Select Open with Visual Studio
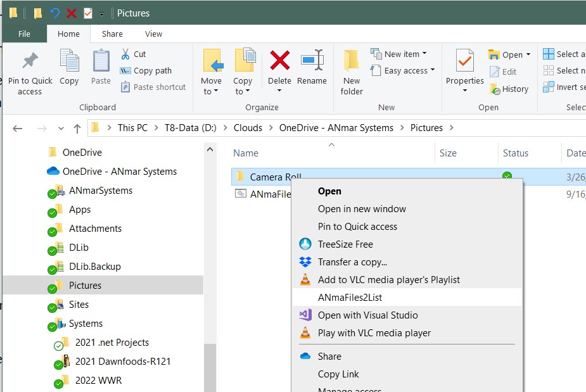 click(367, 315)
